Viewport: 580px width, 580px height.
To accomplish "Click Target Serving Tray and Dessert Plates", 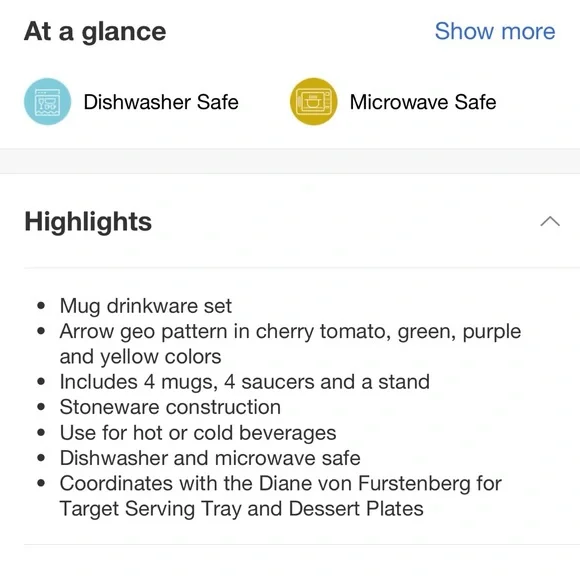I will [x=242, y=509].
